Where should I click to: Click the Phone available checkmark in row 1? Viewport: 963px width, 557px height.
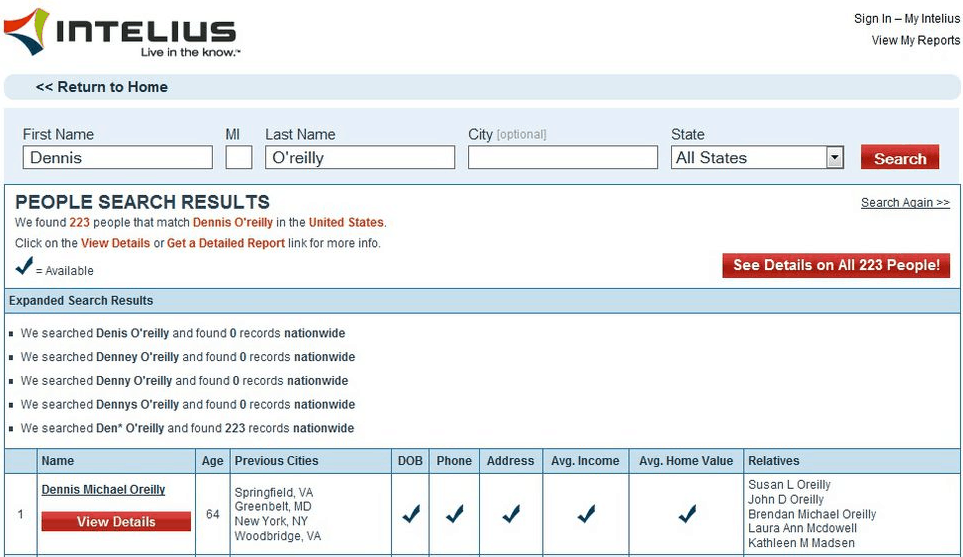[454, 513]
